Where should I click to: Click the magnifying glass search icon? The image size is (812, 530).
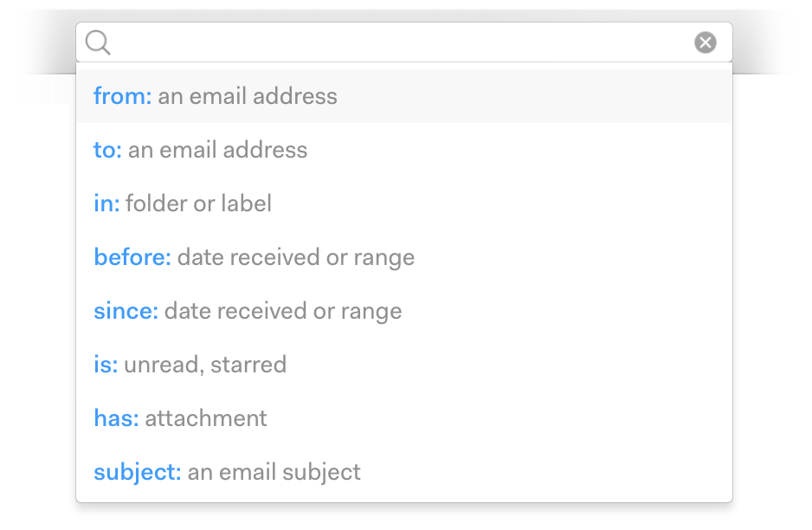[x=98, y=42]
